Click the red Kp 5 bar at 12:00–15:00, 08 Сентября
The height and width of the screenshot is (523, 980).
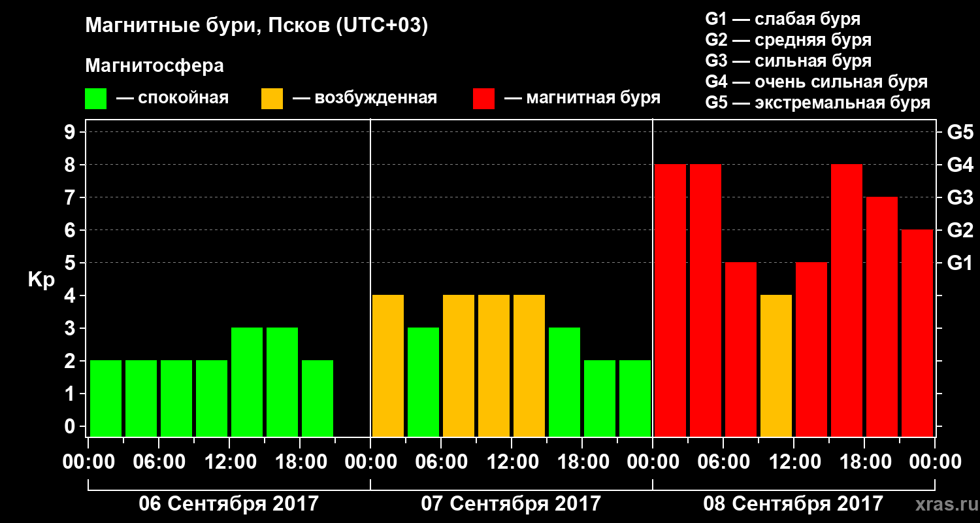(811, 349)
